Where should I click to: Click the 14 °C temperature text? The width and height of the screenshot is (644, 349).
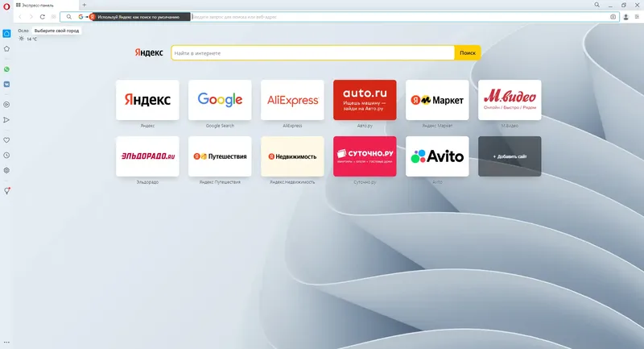click(x=31, y=39)
